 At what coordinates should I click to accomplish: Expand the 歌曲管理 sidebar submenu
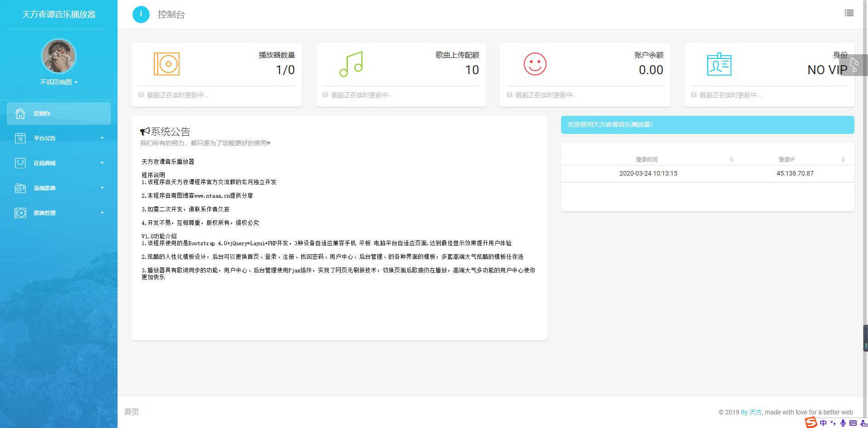tap(102, 213)
